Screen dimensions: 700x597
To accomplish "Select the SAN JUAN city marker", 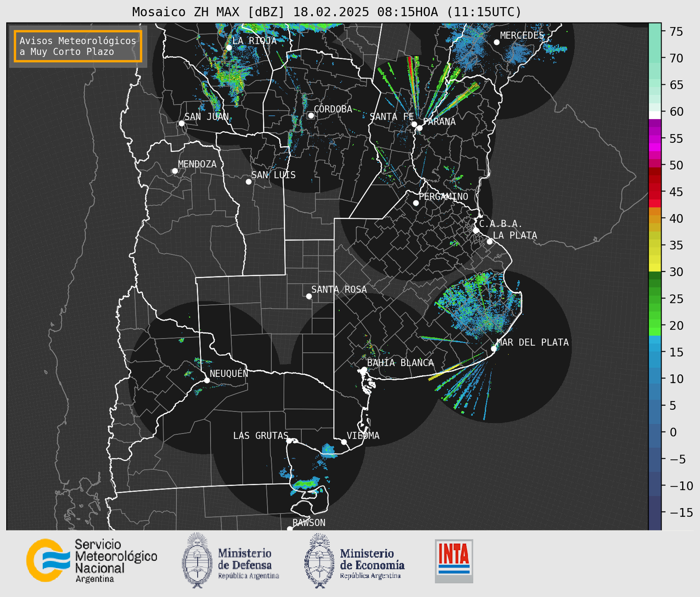I will pos(181,123).
